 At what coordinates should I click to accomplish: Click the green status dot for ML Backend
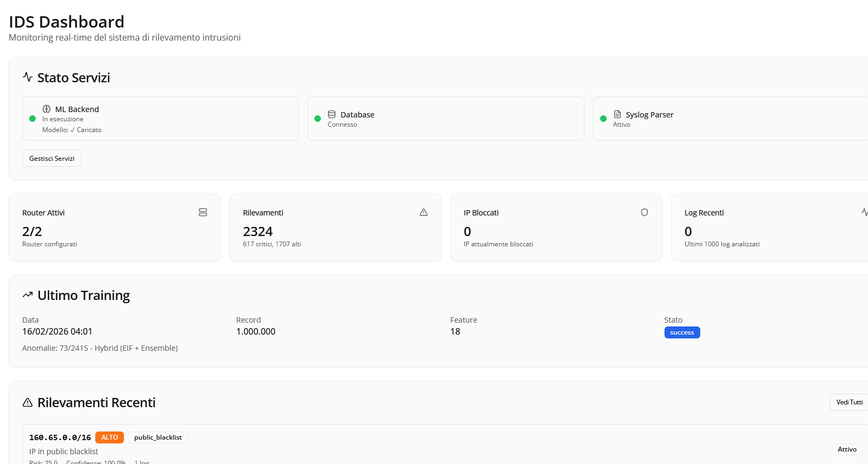pyautogui.click(x=32, y=119)
